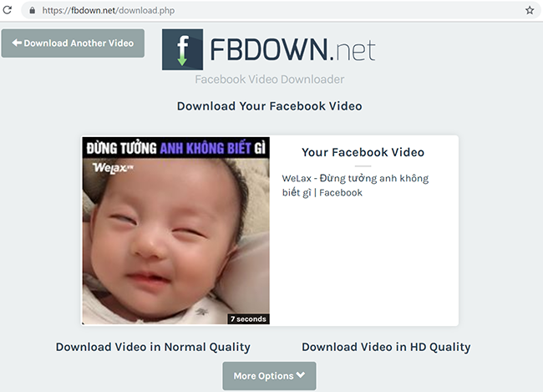Click the FBDOWN blue f logo icon
543x392 pixels.
pyautogui.click(x=182, y=49)
